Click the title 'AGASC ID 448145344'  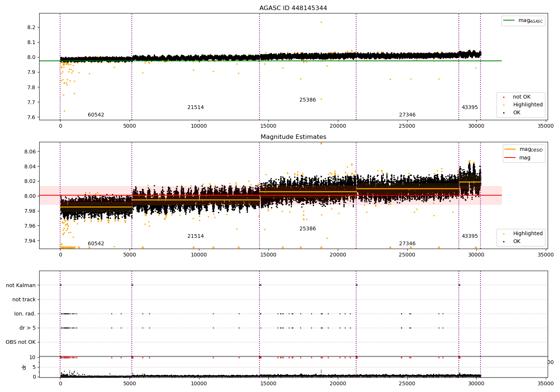coord(293,8)
